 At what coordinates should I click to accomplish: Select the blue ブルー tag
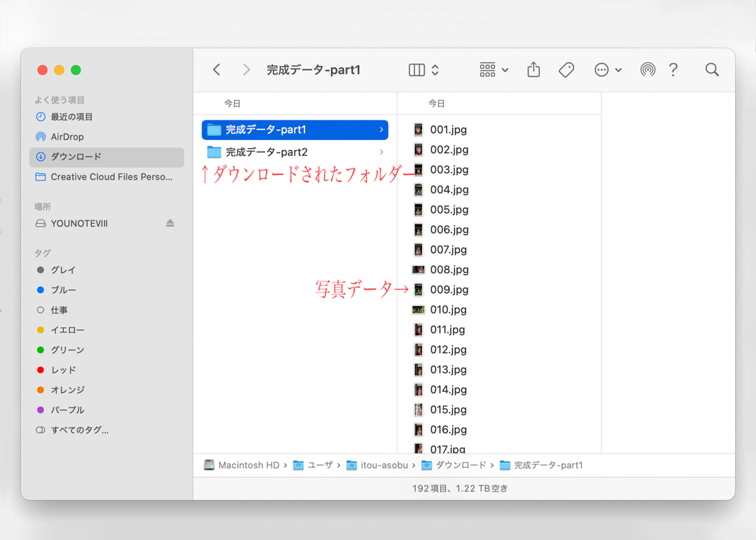(63, 290)
